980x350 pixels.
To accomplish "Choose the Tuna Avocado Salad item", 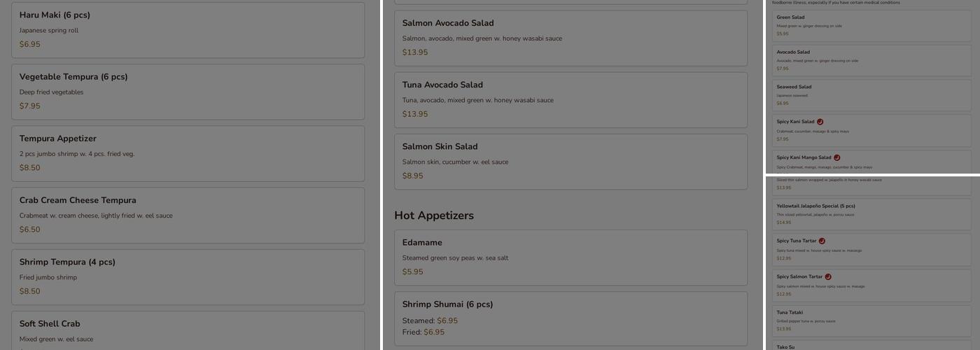I will (x=570, y=99).
